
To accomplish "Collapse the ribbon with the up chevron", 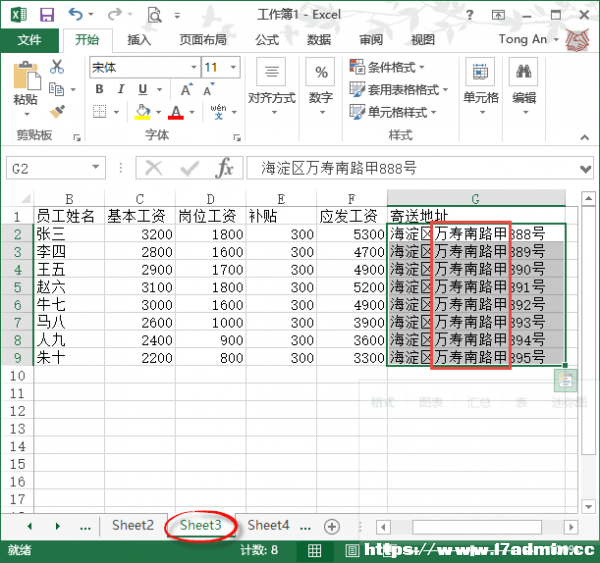I will click(x=584, y=137).
